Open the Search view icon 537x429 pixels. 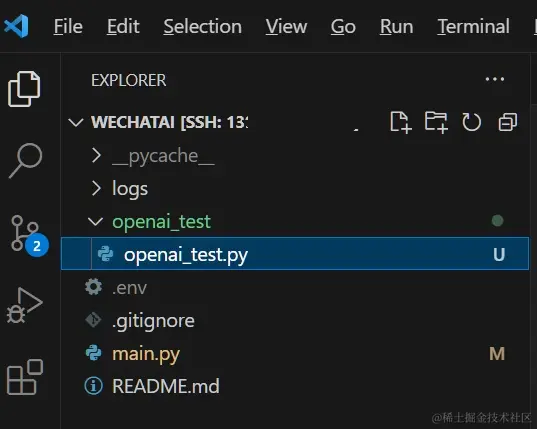pyautogui.click(x=25, y=161)
